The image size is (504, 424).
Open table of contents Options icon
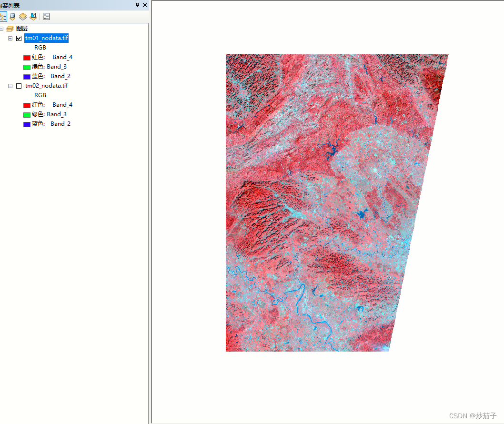47,17
